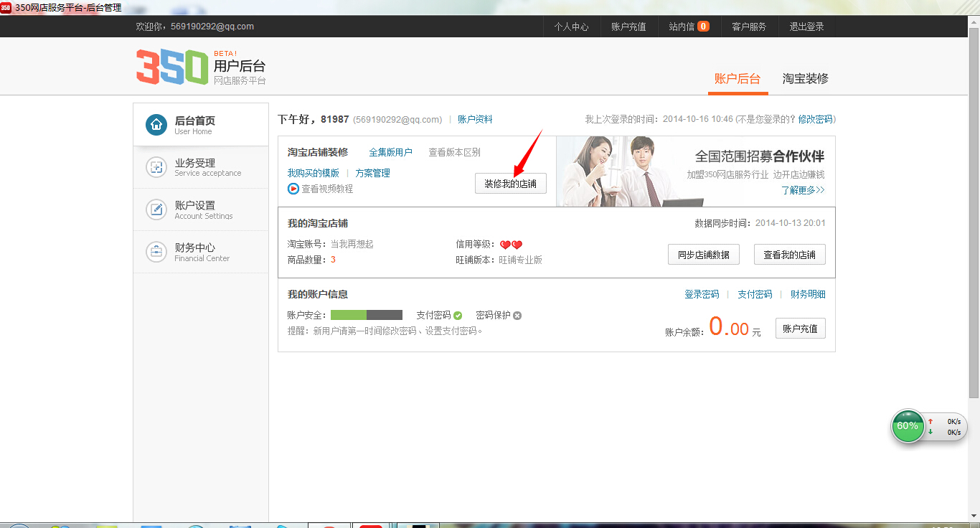Screen dimensions: 980x528
Task: Open the 查看版本区别 link
Action: [x=454, y=153]
